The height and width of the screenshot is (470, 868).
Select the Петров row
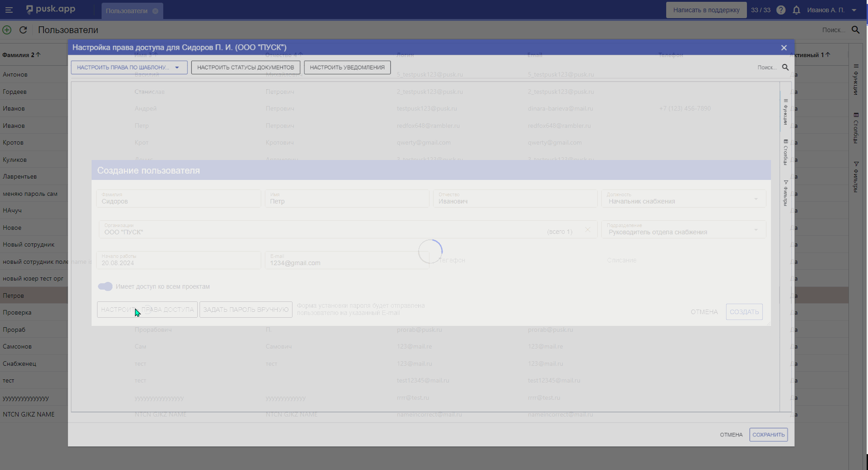[424, 296]
